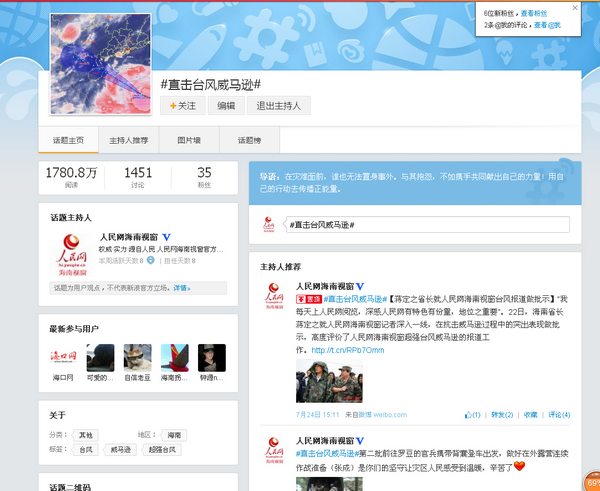Image resolution: width=600 pixels, height=491 pixels.
Task: Click the red 置顶 pinned badge
Action: tap(308, 299)
